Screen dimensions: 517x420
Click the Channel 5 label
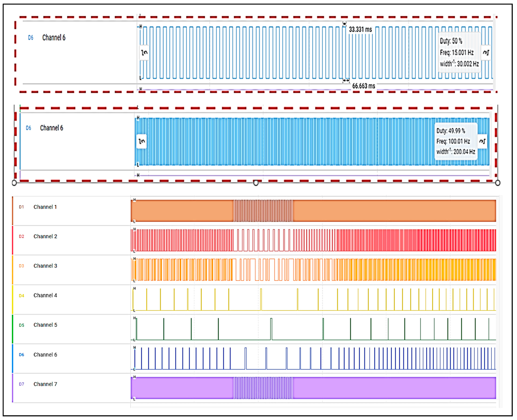pos(45,325)
